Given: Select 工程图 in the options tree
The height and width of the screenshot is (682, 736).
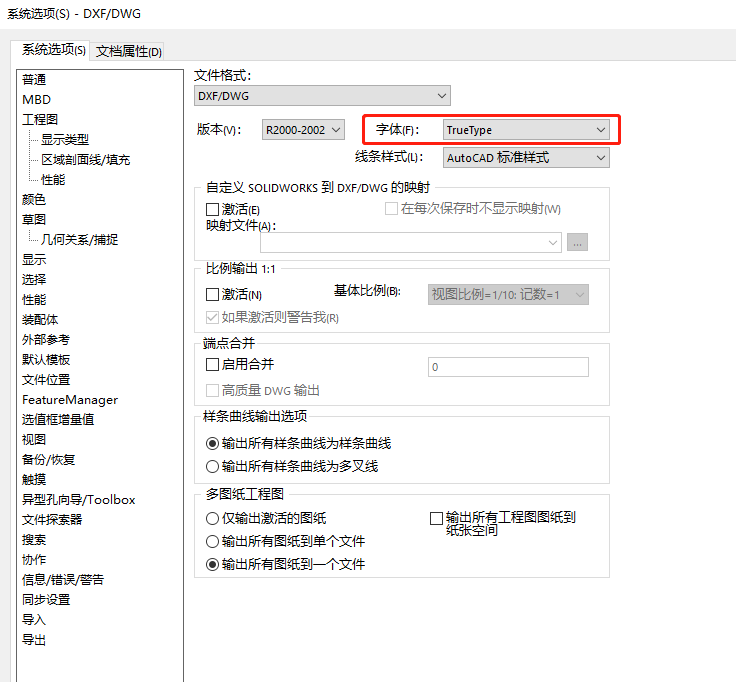Looking at the screenshot, I should [x=40, y=119].
